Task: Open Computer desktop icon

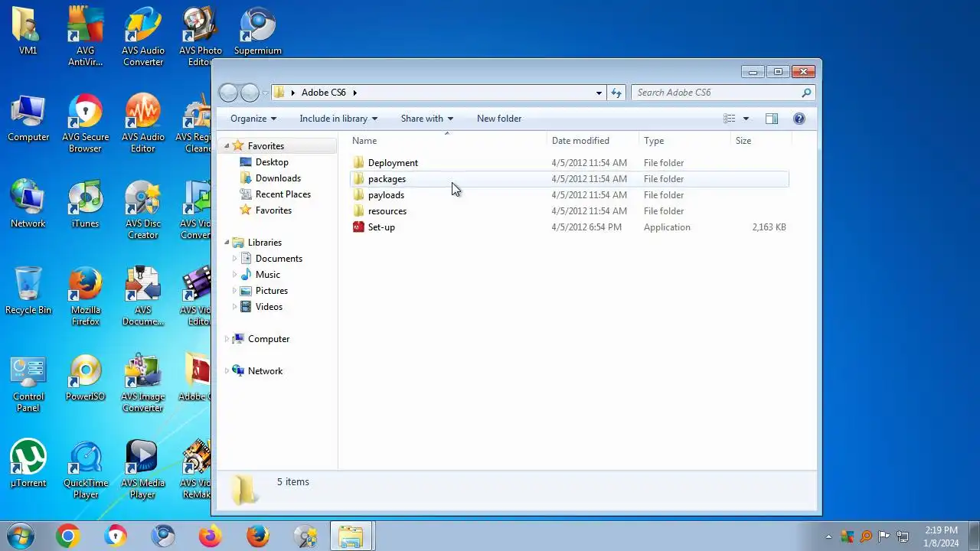Action: point(28,119)
